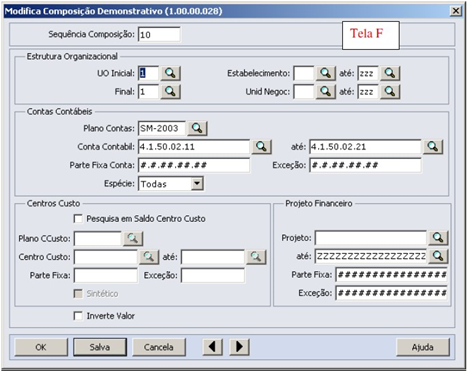The image size is (467, 371).
Task: Click the Centros Custo Parte Fixa field
Action: click(x=105, y=275)
